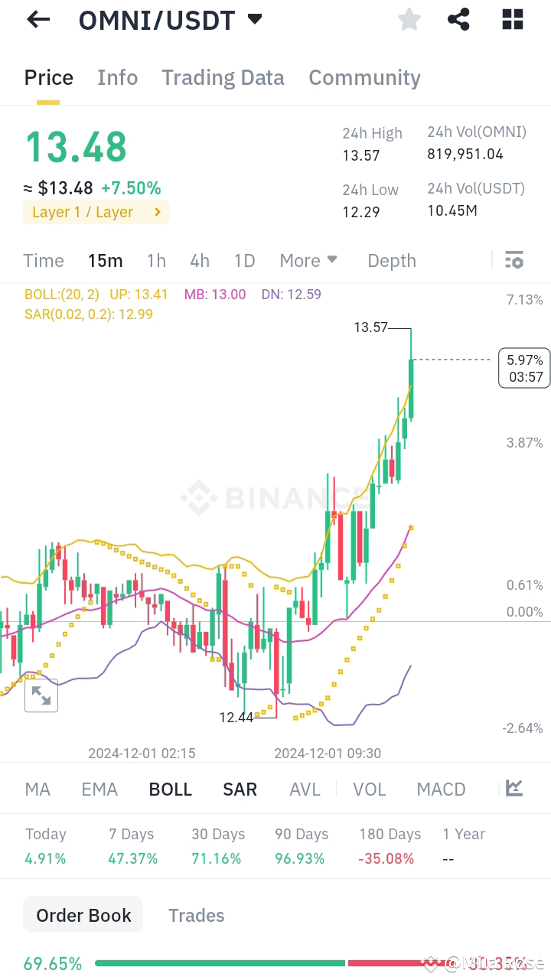Click the +7.50% price change
551x980 pixels.
pos(131,188)
